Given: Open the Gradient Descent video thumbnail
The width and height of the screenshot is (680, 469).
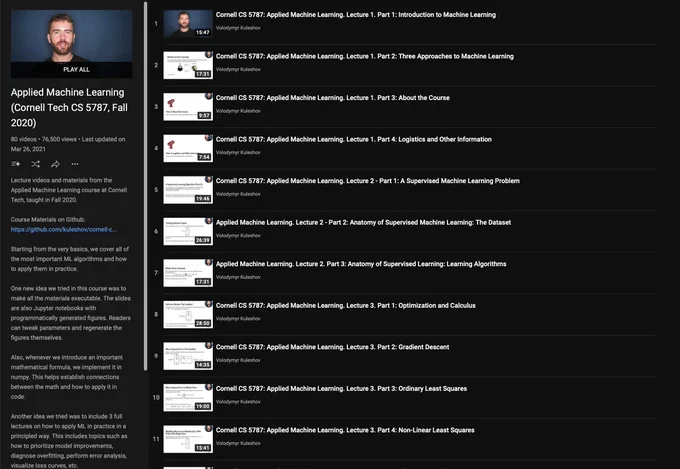Looking at the screenshot, I should (x=188, y=356).
